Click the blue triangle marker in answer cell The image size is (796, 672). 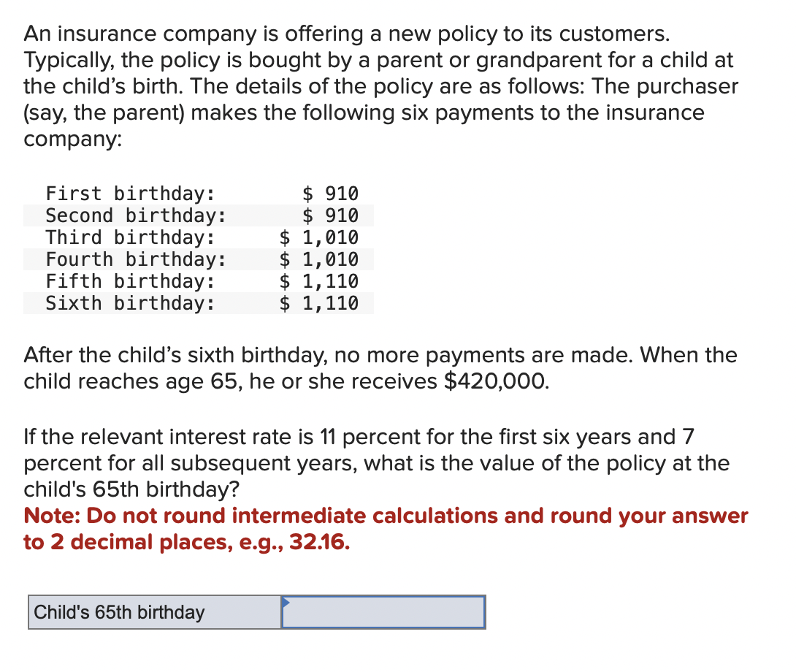pos(286,603)
